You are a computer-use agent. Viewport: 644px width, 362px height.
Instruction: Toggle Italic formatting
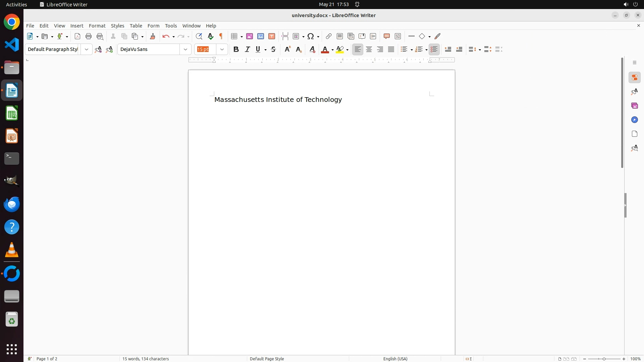click(x=248, y=49)
